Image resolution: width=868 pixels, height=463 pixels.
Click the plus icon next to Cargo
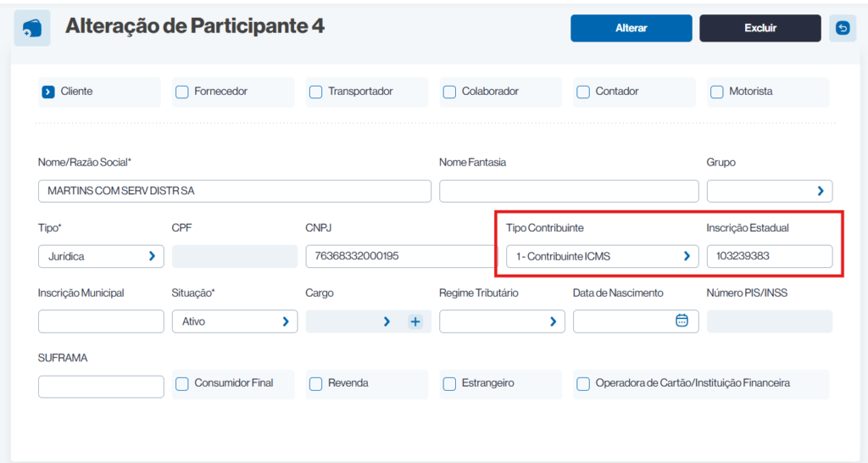[x=415, y=321]
